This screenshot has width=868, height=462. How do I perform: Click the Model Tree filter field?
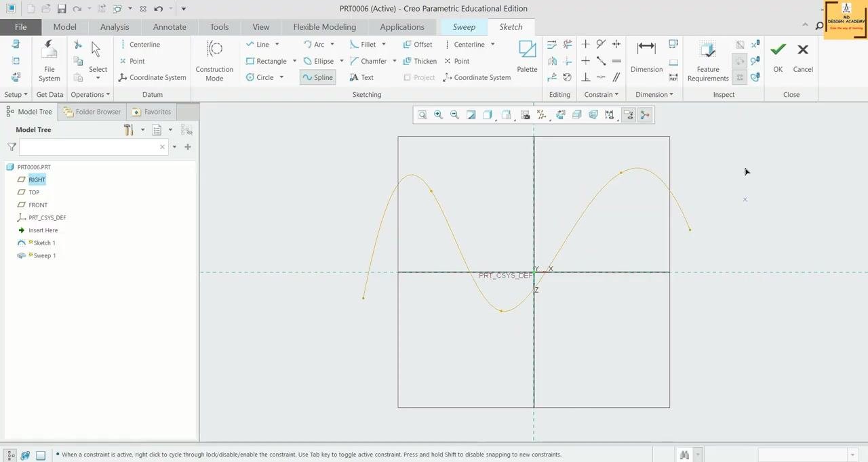(x=94, y=147)
